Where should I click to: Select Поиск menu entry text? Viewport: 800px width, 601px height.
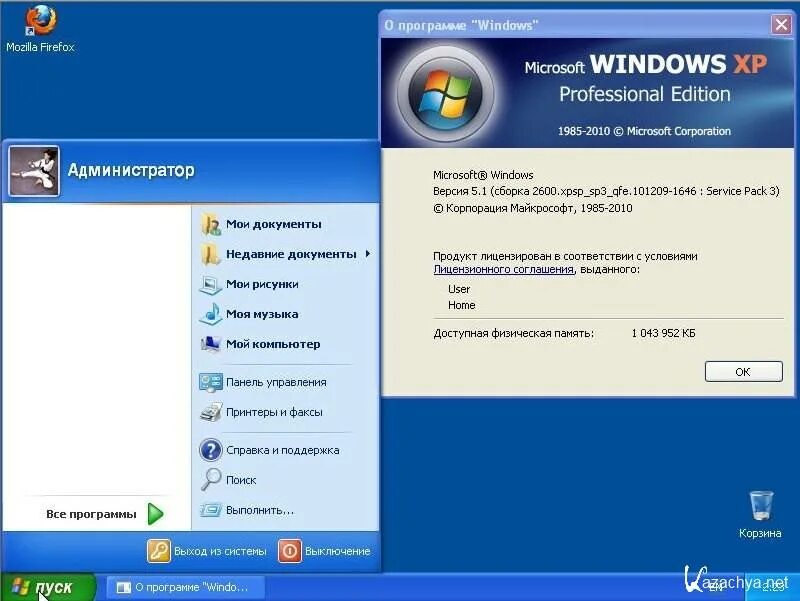click(x=241, y=480)
